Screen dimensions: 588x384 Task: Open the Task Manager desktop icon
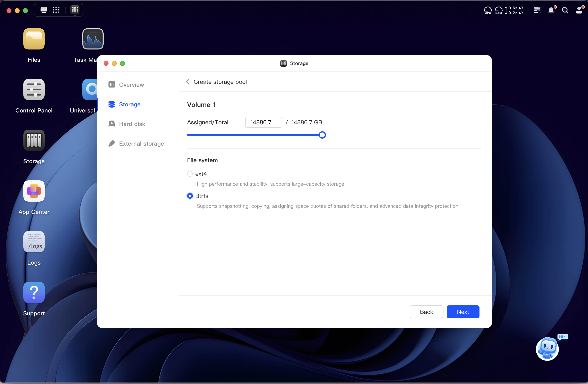(93, 39)
